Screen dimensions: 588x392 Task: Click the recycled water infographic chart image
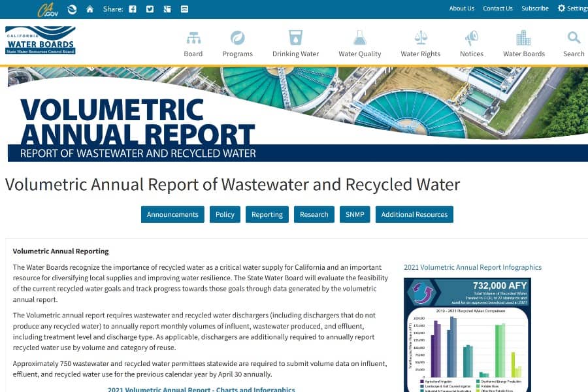(x=467, y=333)
